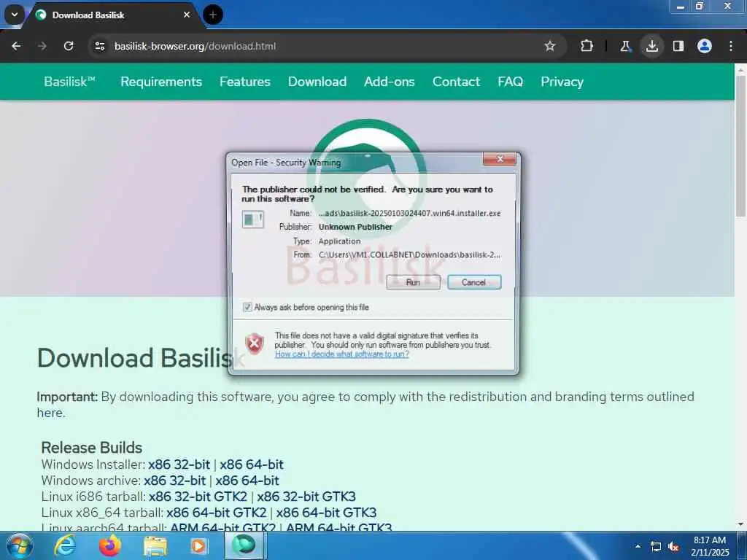Open Windows Explorer folder in taskbar
This screenshot has height=560, width=747.
(x=155, y=546)
